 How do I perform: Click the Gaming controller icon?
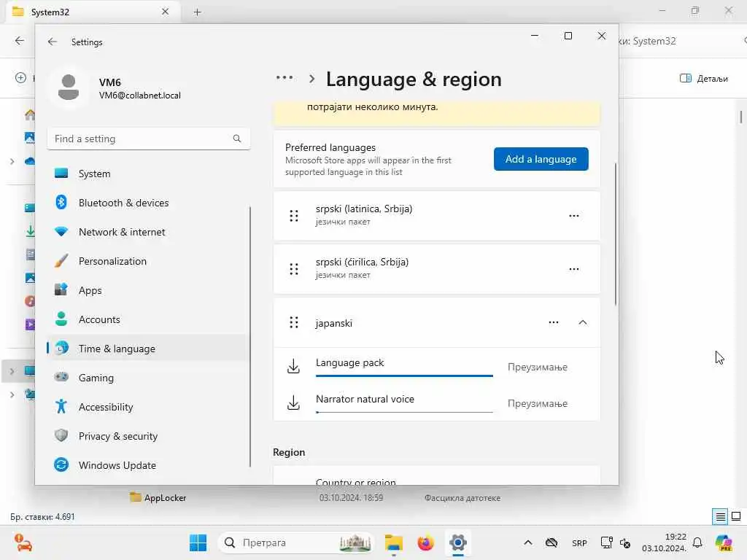[61, 377]
